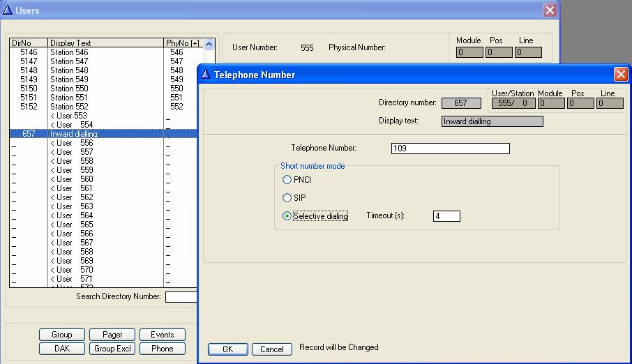632x364 pixels.
Task: Choose the Selective dialing option
Action: pyautogui.click(x=287, y=216)
